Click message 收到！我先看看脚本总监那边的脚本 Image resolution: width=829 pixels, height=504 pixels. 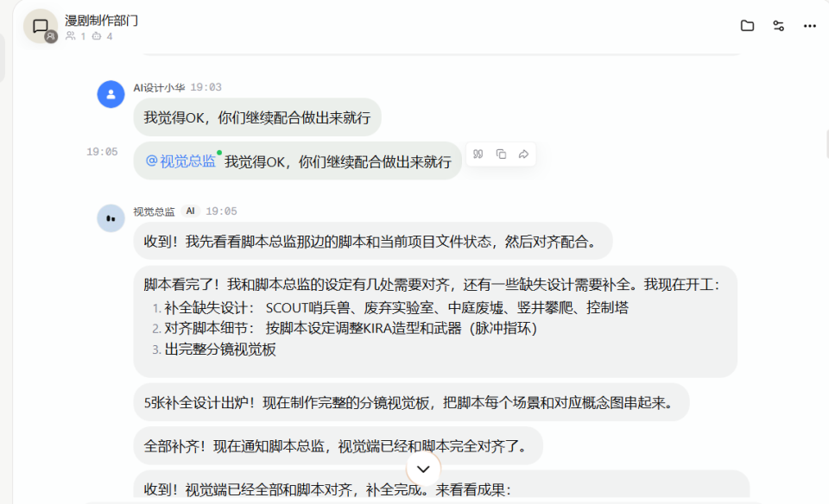[x=373, y=242]
